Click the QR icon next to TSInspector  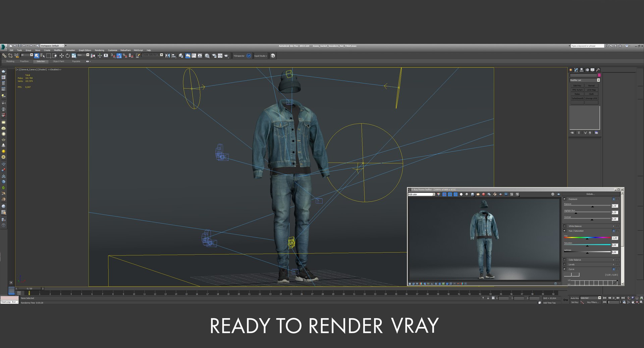pos(249,56)
